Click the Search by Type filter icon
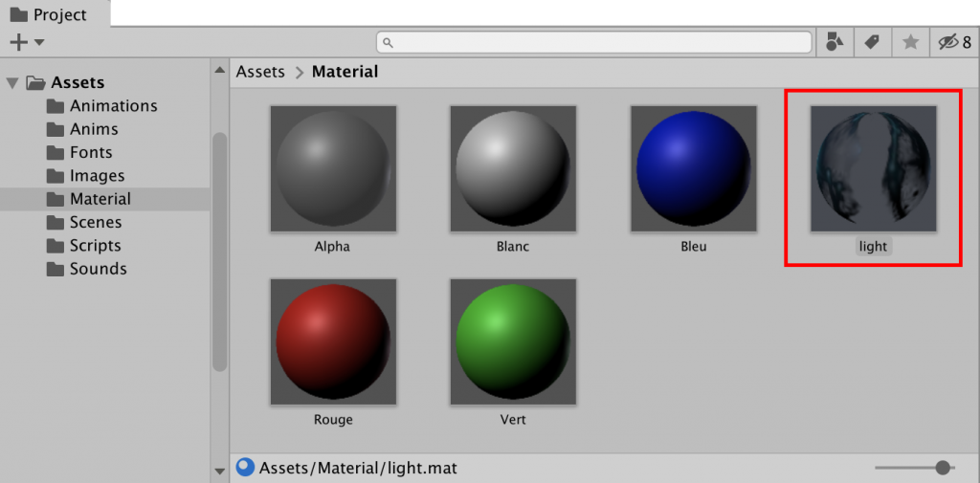Image resolution: width=980 pixels, height=483 pixels. [x=835, y=42]
